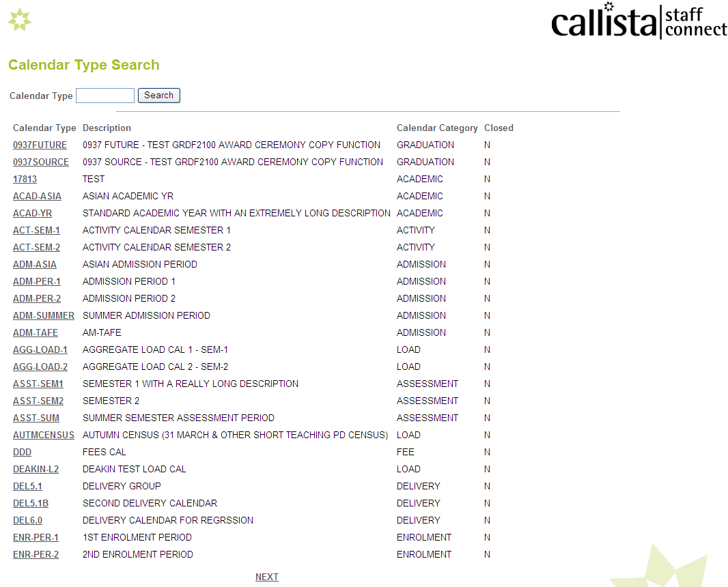
Task: Open the 0937FUTURE calendar type record
Action: (x=38, y=145)
